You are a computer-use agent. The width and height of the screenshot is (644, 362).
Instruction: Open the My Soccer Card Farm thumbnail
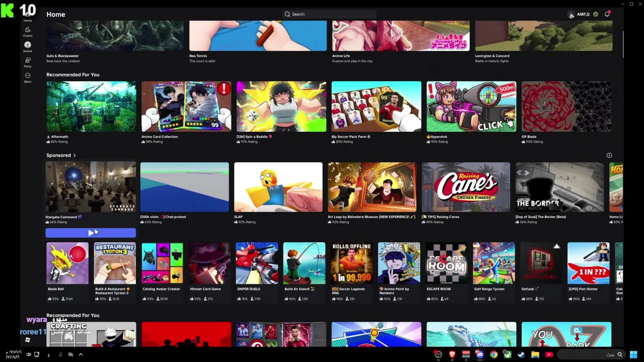376,107
